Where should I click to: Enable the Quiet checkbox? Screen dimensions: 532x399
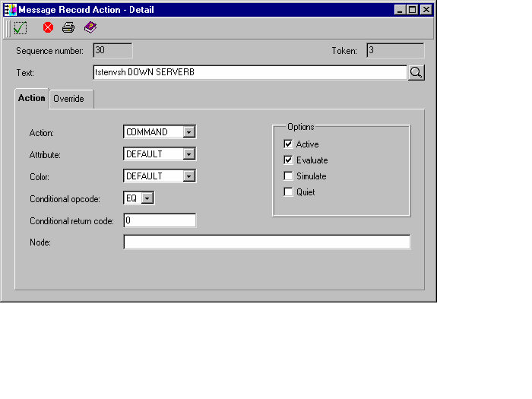click(x=288, y=192)
